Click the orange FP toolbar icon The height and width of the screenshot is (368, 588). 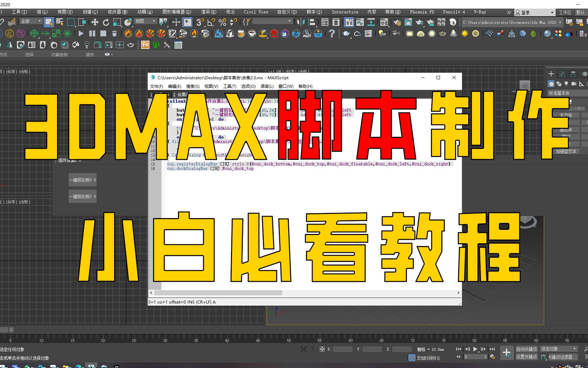pyautogui.click(x=145, y=45)
